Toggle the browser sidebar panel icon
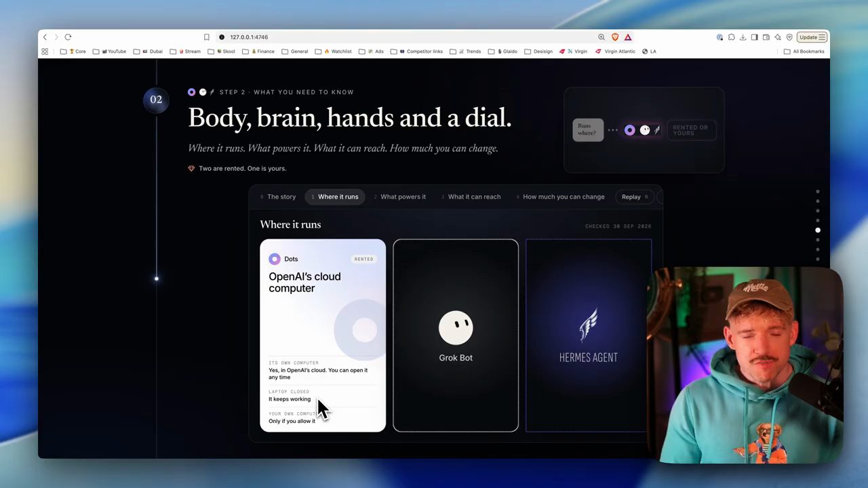 tap(755, 37)
